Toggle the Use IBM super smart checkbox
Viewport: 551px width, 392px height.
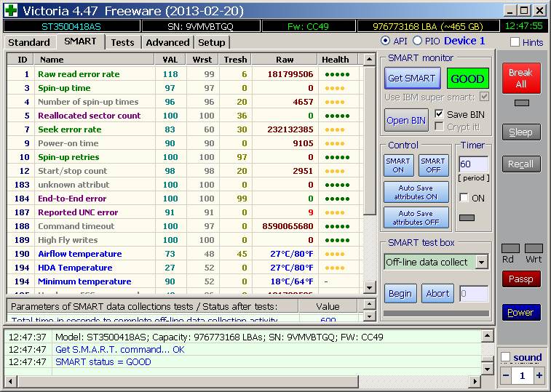point(484,97)
